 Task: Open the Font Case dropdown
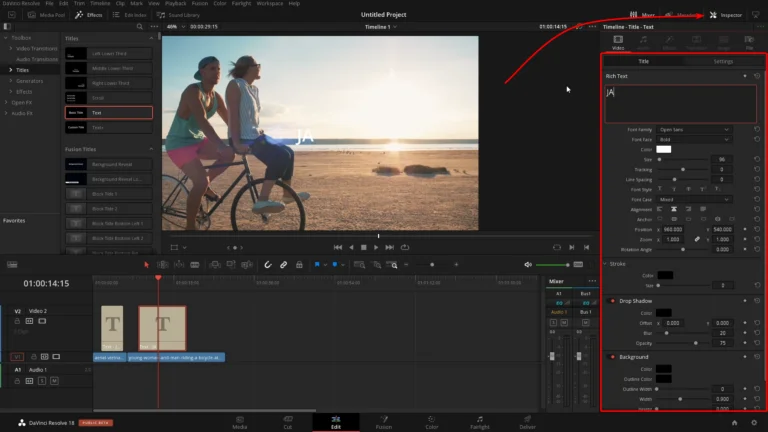pos(694,199)
